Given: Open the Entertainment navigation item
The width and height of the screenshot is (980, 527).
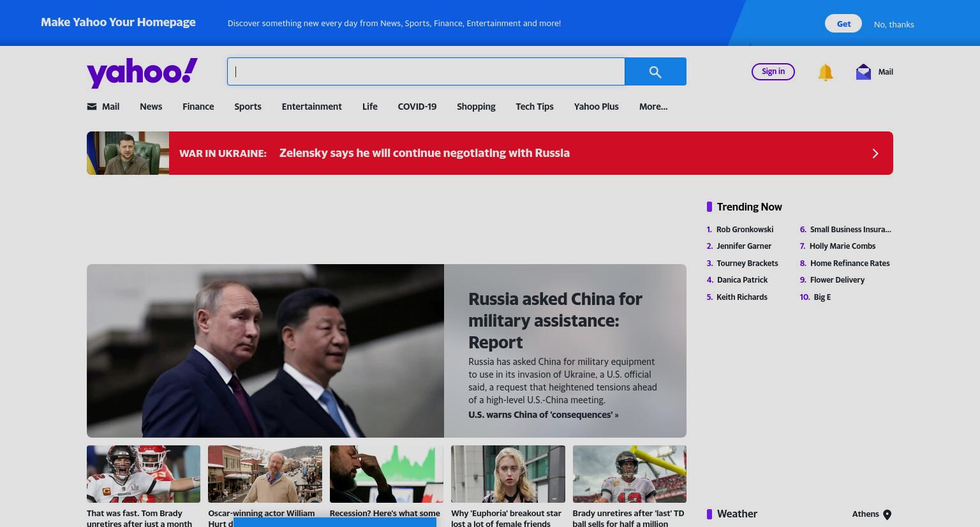Looking at the screenshot, I should click(311, 107).
